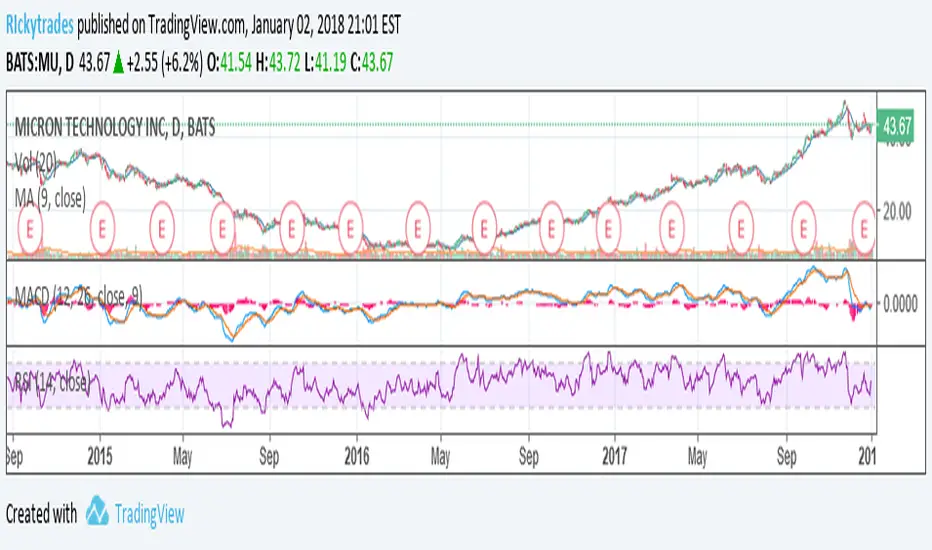This screenshot has width=932, height=550.
Task: Click the RSI (14, close) indicator label
Action: (x=51, y=382)
